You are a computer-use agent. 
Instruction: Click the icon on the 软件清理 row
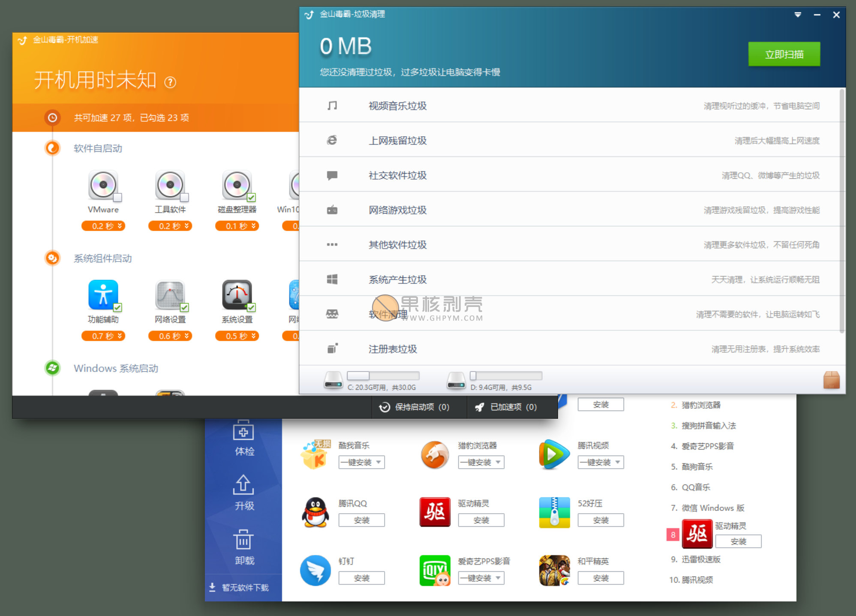pyautogui.click(x=332, y=314)
